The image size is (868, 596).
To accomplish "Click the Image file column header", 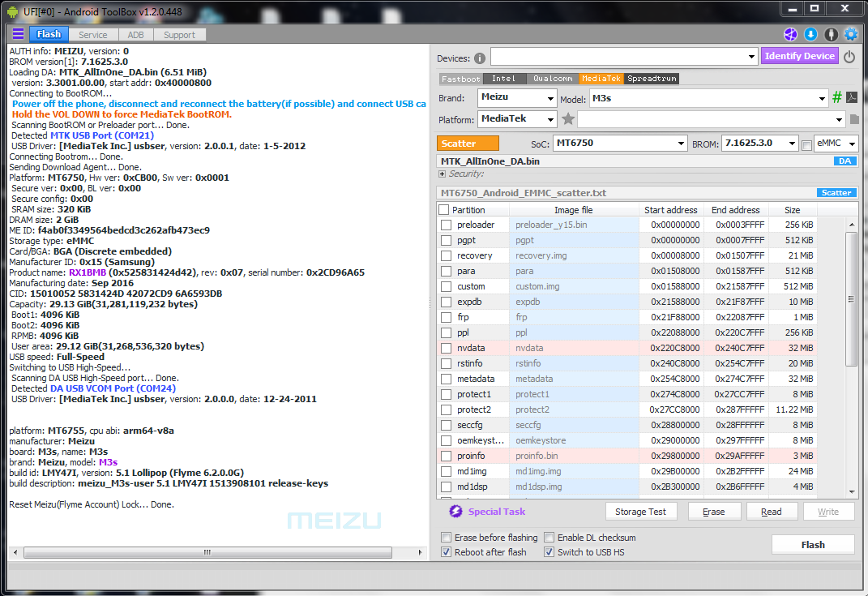I will [x=574, y=210].
